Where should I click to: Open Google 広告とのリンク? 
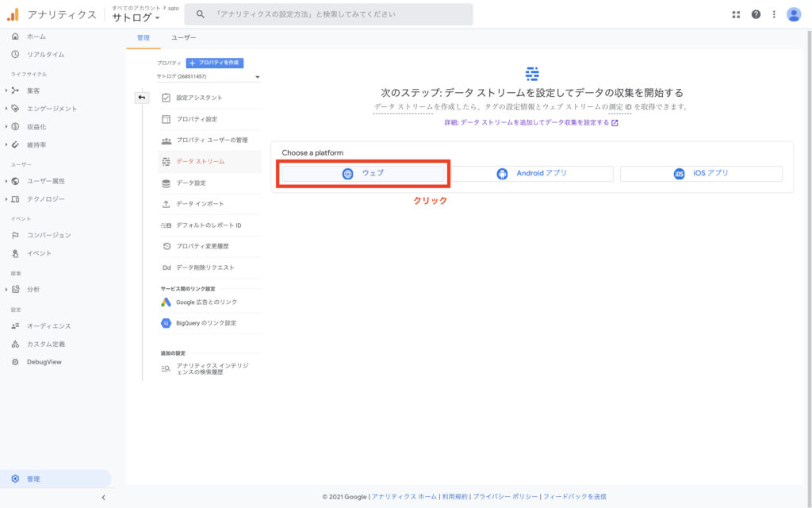209,302
